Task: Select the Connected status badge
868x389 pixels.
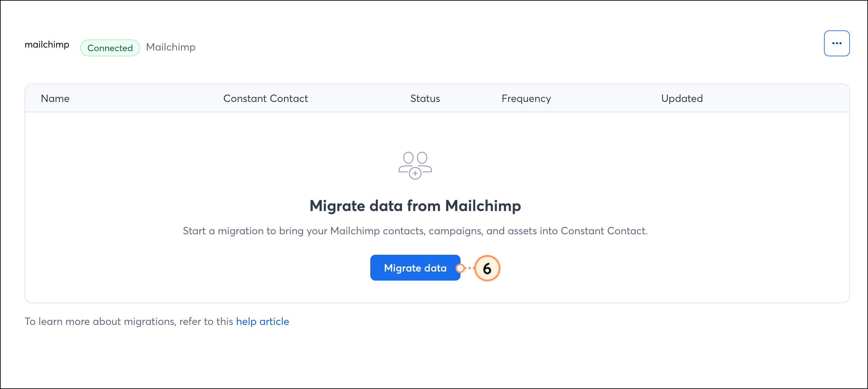Action: [110, 48]
